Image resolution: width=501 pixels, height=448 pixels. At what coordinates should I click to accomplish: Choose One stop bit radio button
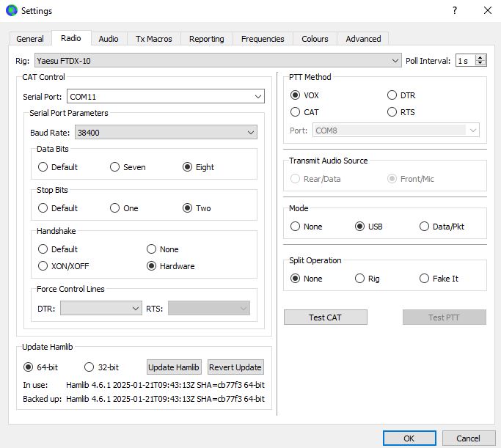(x=115, y=208)
